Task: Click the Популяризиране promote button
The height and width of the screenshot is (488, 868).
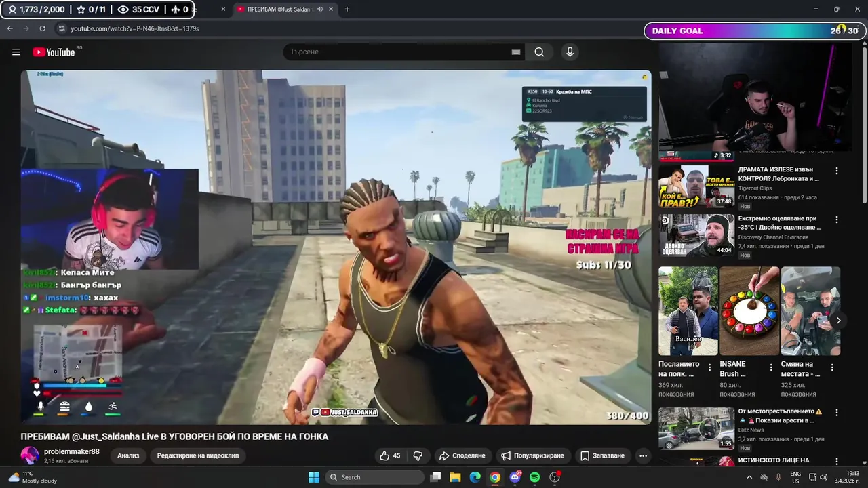Action: pos(533,455)
